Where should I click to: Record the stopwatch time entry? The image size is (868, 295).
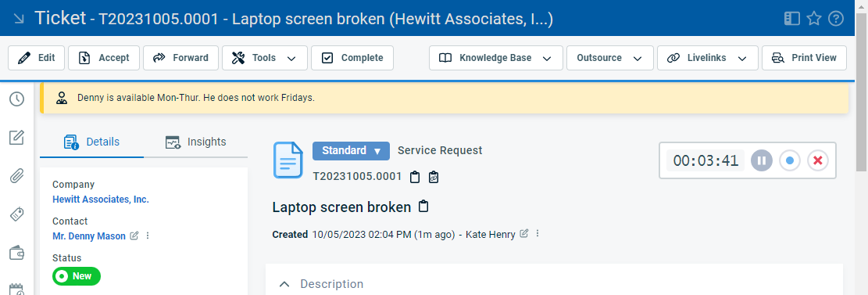(790, 161)
